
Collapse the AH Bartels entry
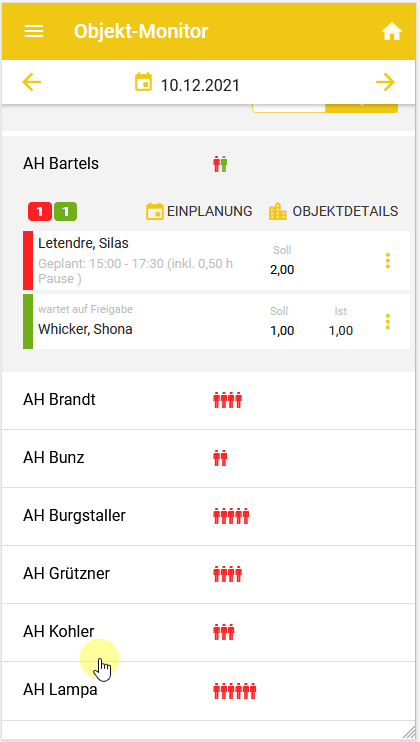pyautogui.click(x=209, y=164)
